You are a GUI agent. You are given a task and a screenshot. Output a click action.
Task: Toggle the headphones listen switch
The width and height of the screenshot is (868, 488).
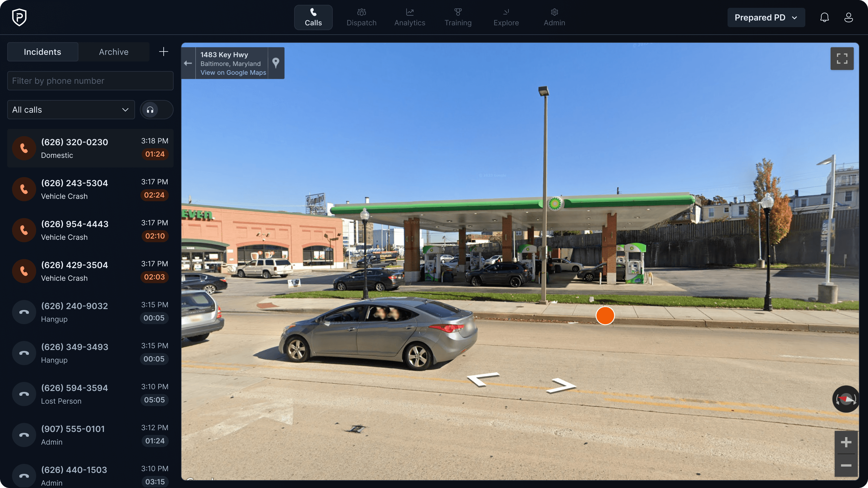pyautogui.click(x=156, y=110)
